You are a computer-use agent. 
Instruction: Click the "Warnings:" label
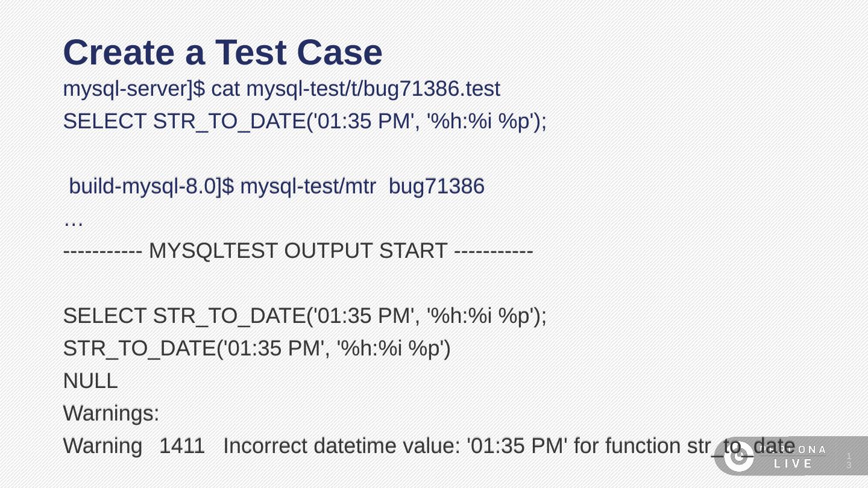[111, 413]
